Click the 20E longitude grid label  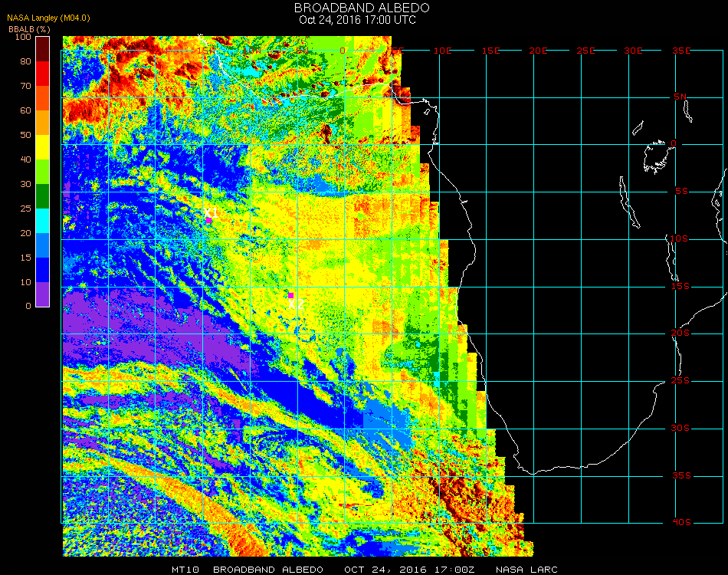[x=538, y=51]
